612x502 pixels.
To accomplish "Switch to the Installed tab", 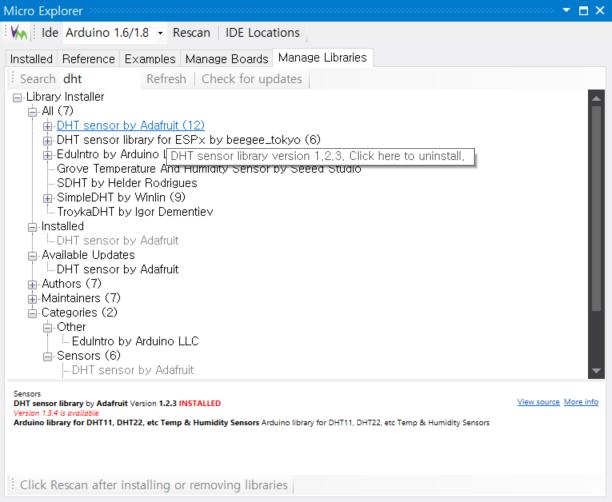I will tap(31, 59).
